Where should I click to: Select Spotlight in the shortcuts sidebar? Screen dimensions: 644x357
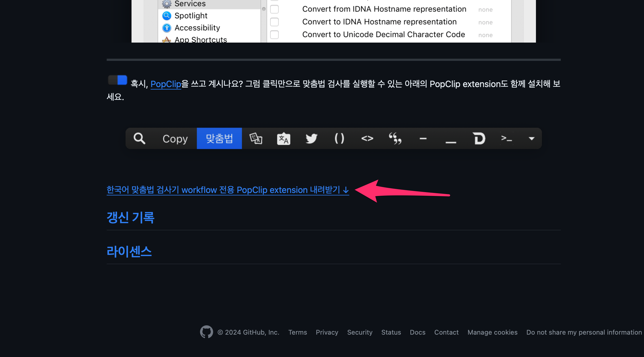pos(191,16)
